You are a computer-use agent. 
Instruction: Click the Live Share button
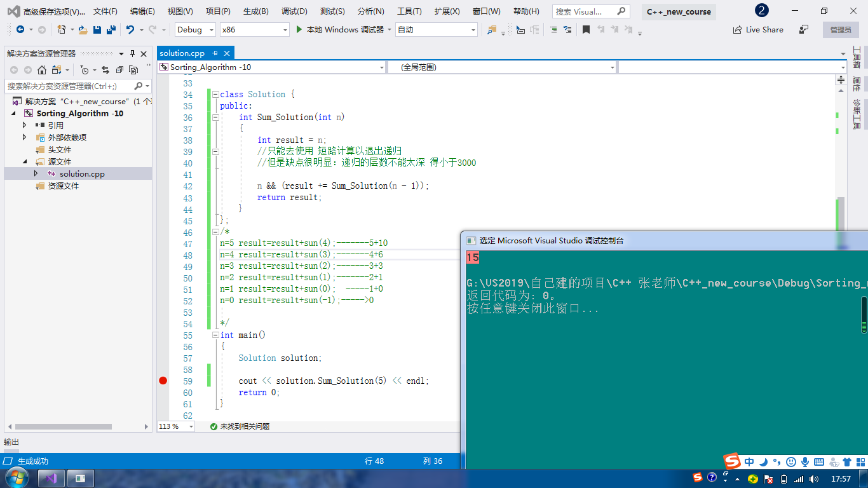[x=758, y=30]
